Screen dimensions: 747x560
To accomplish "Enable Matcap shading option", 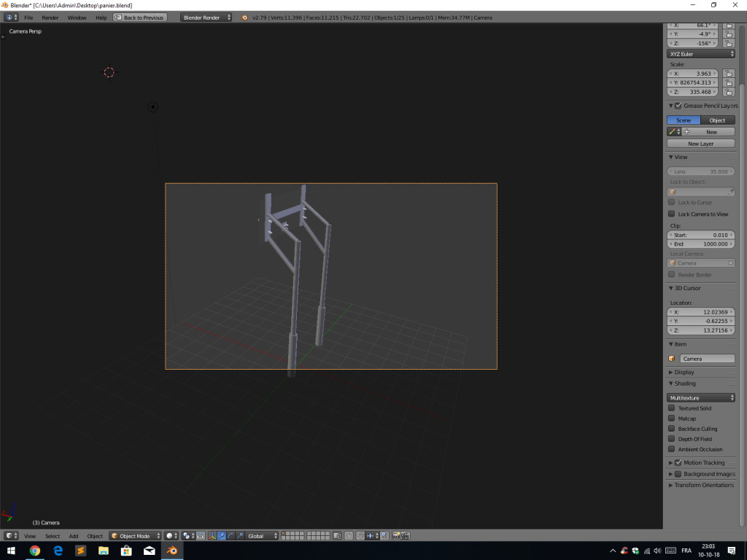I will click(671, 419).
